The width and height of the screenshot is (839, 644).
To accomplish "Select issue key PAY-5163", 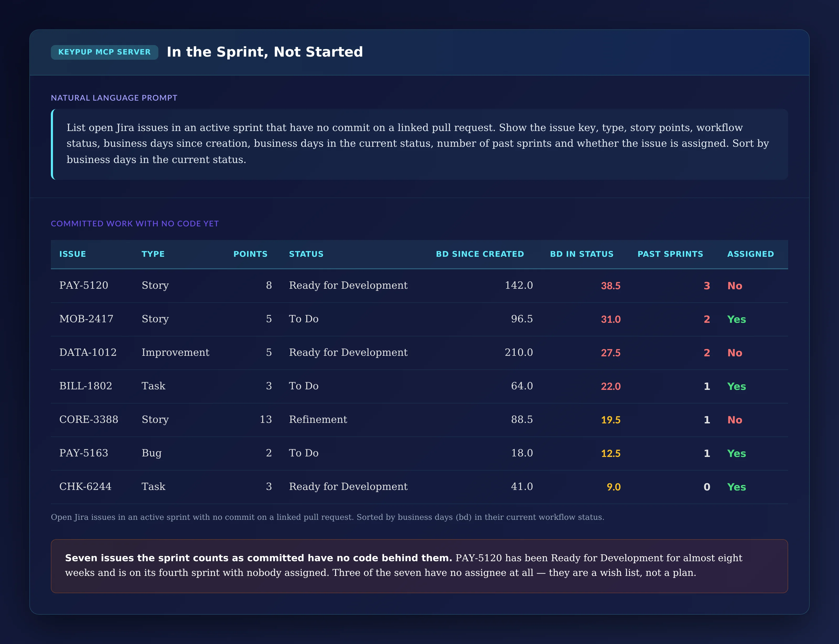I will point(84,453).
